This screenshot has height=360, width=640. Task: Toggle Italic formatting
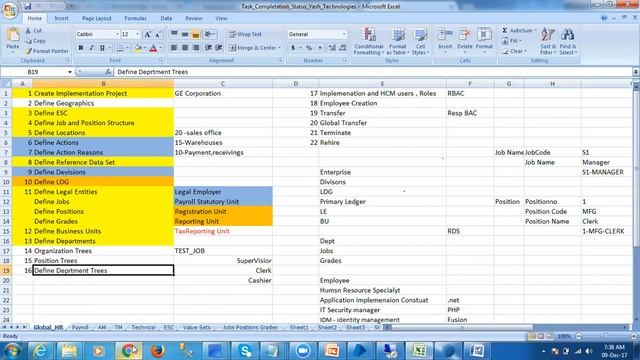(x=91, y=48)
